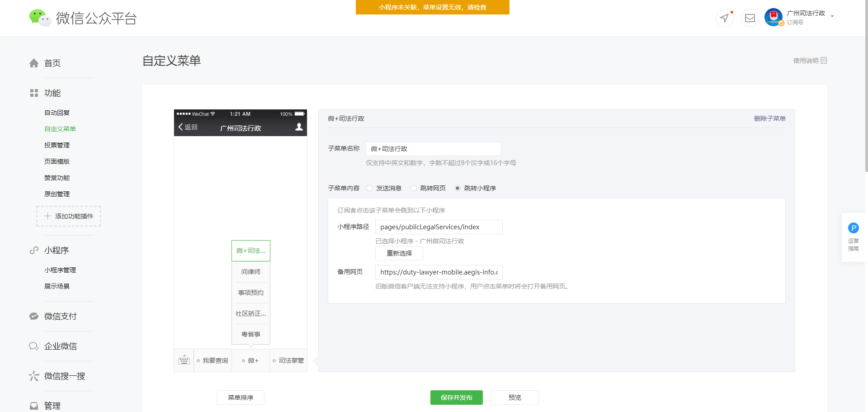Click the WeChat logo icon

tap(40, 18)
